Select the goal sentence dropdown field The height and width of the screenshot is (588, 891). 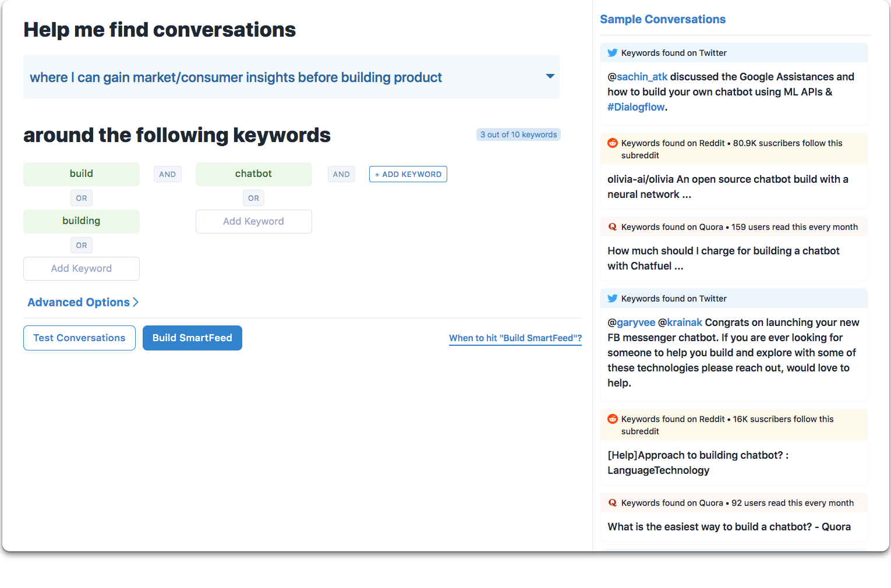click(x=291, y=77)
